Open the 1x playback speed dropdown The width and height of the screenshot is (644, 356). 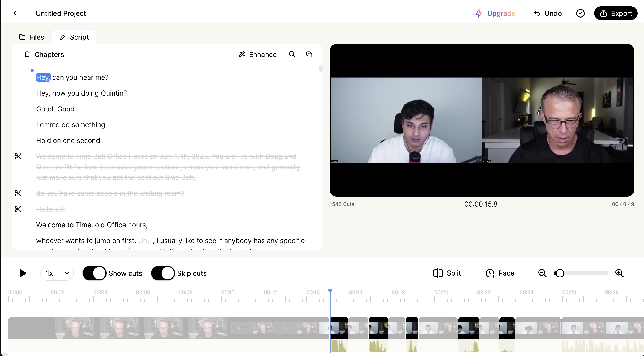pos(57,273)
